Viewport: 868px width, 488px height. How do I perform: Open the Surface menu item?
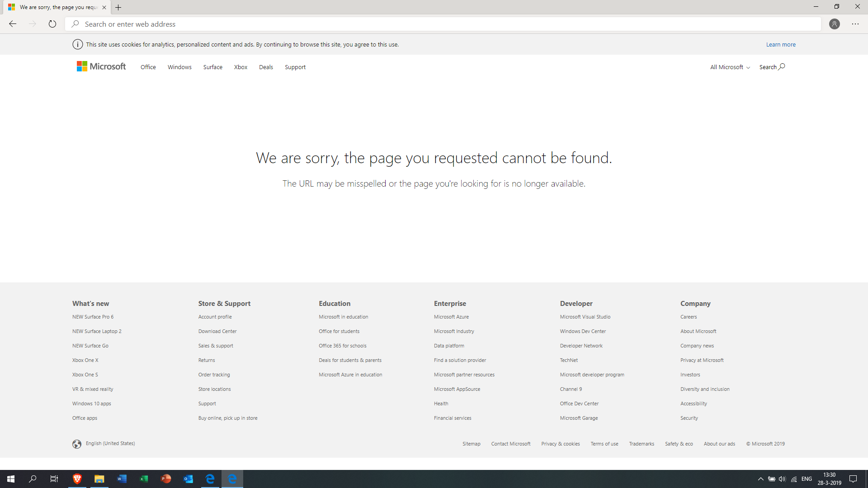213,67
